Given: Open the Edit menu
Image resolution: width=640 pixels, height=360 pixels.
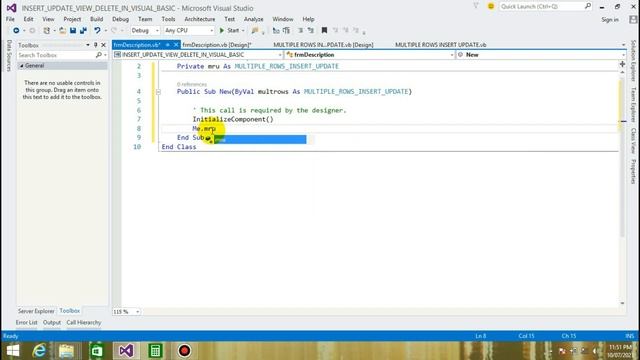Looking at the screenshot, I should pos(28,19).
